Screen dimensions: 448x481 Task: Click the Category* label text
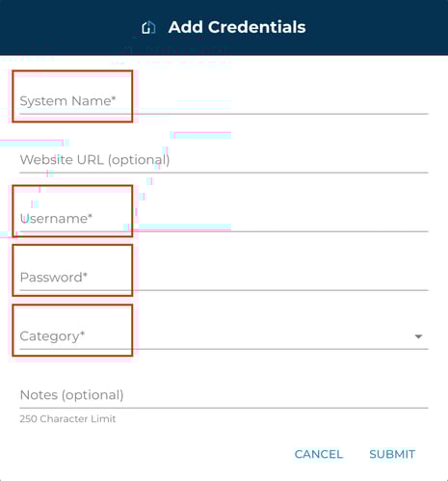tap(52, 336)
